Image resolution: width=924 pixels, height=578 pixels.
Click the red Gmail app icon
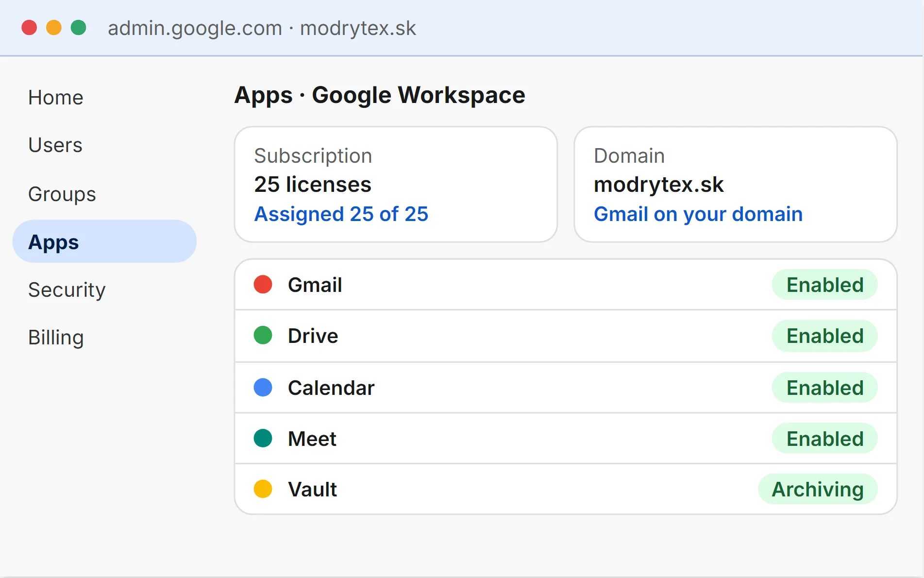click(x=263, y=284)
